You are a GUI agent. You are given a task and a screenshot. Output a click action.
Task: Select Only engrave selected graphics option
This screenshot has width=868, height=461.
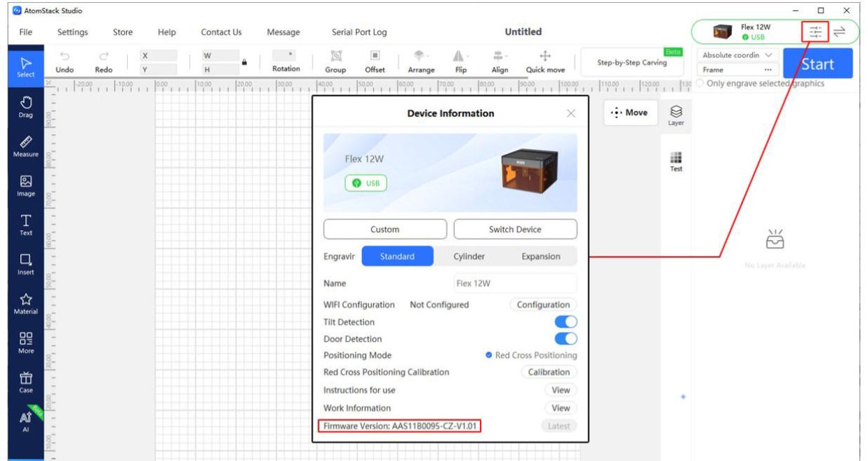click(701, 84)
